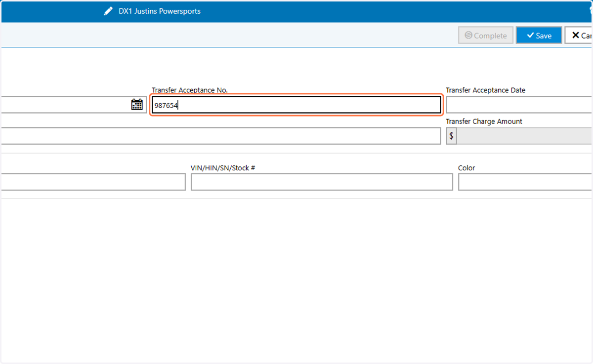Image resolution: width=593 pixels, height=364 pixels.
Task: Open the calendar date picker icon
Action: coord(137,105)
